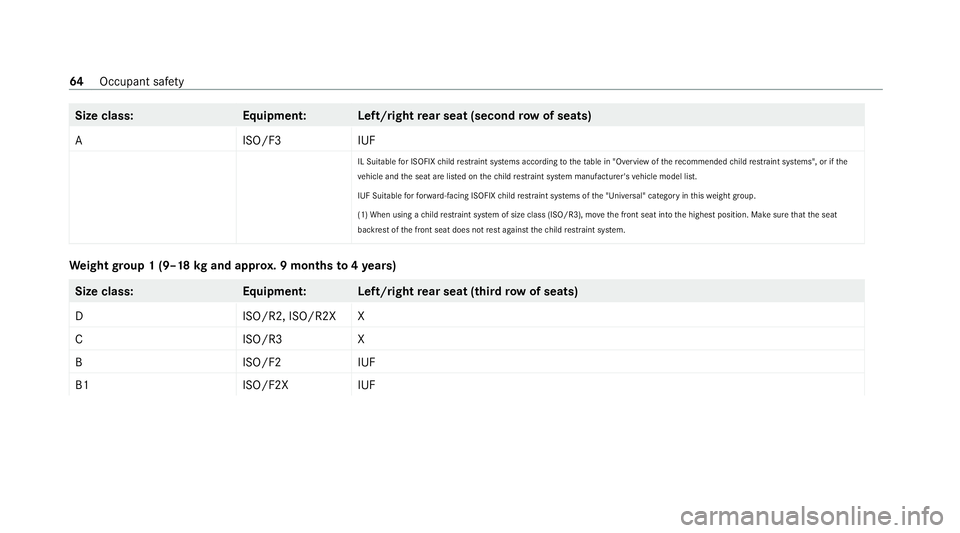Screen dimensions: 960x533
Task: Click the page number 64
Action: pyautogui.click(x=77, y=80)
